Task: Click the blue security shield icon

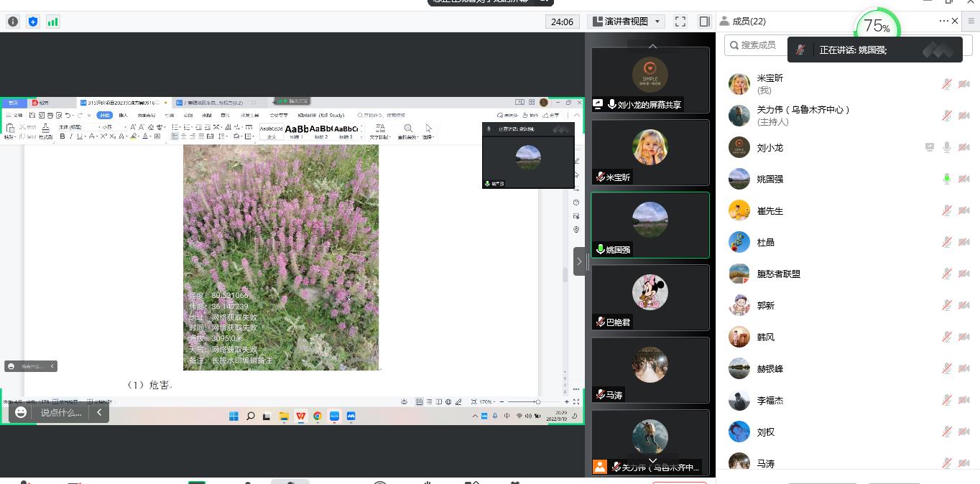Action: pos(33,22)
